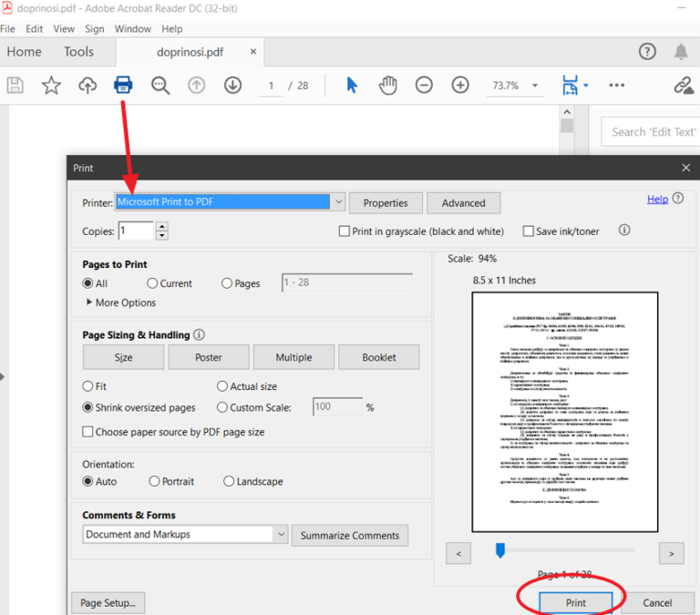The image size is (700, 615).
Task: Go to previous page with up arrow
Action: click(x=197, y=86)
